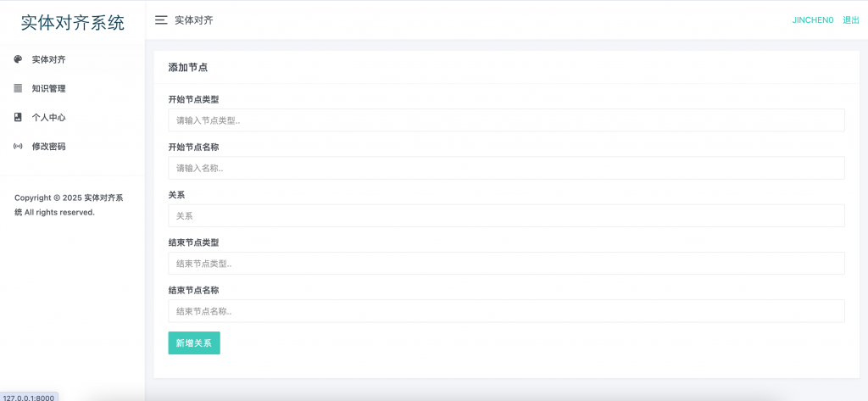Click the JINCHEN0 username link
Image resolution: width=868 pixels, height=401 pixels.
[x=813, y=20]
